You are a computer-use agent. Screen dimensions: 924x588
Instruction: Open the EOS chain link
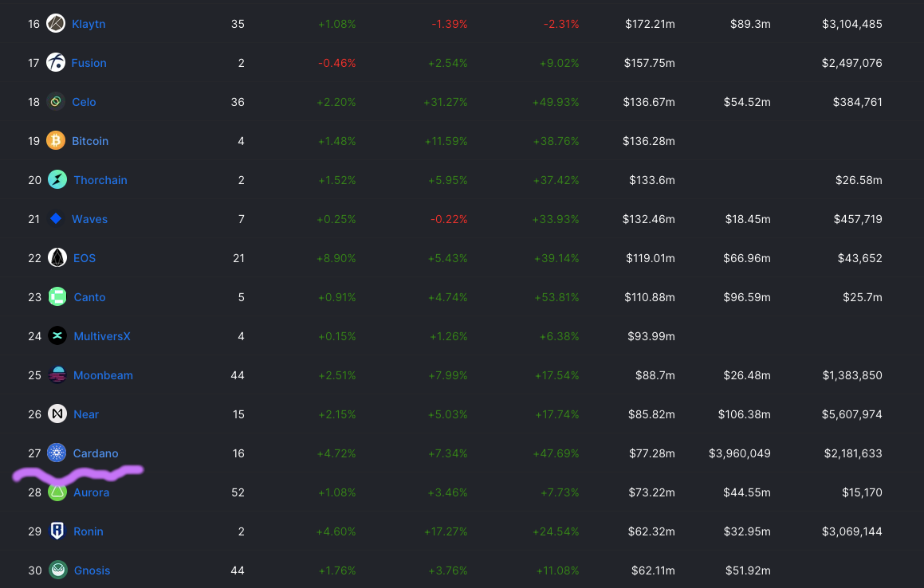pos(85,258)
